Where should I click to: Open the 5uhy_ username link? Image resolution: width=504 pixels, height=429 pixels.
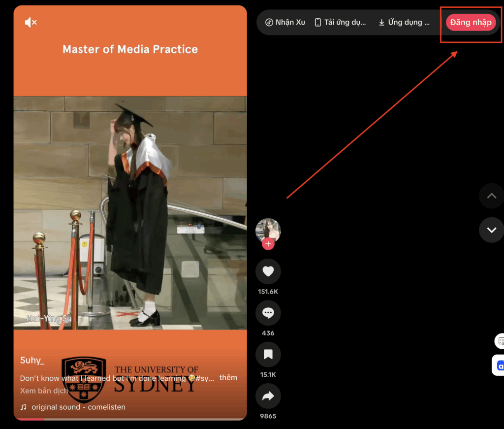point(32,361)
